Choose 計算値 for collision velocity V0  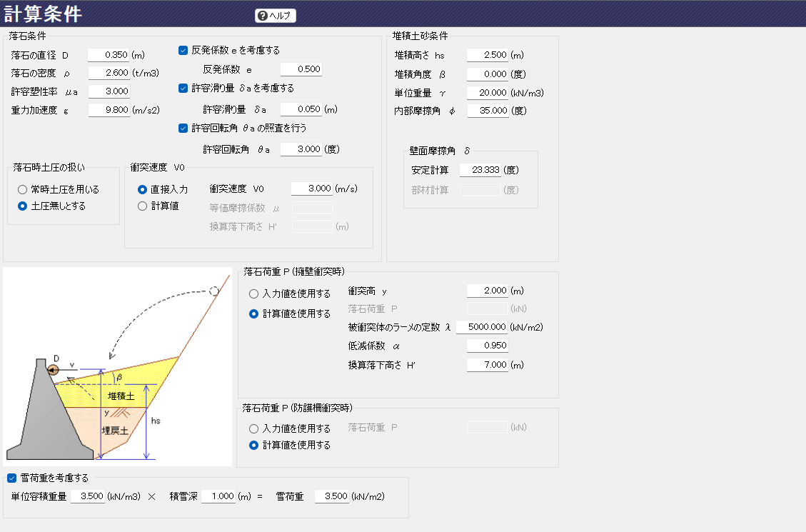tap(142, 206)
